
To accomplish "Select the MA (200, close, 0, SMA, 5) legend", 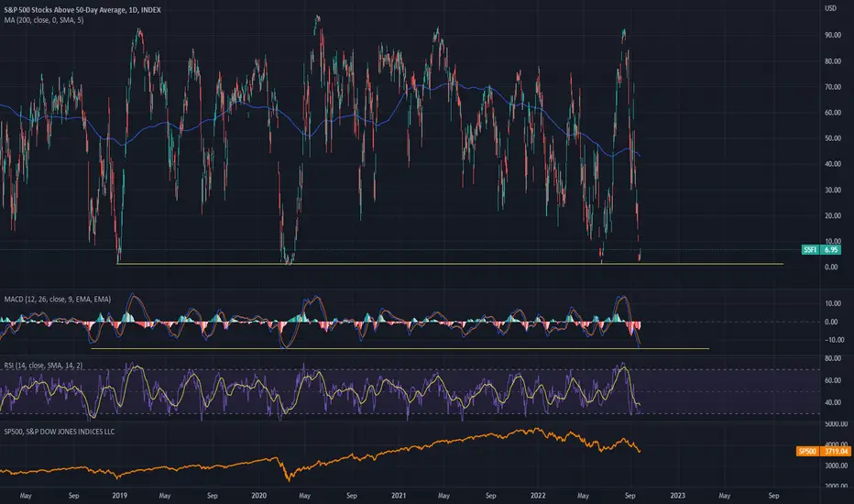I will click(44, 20).
